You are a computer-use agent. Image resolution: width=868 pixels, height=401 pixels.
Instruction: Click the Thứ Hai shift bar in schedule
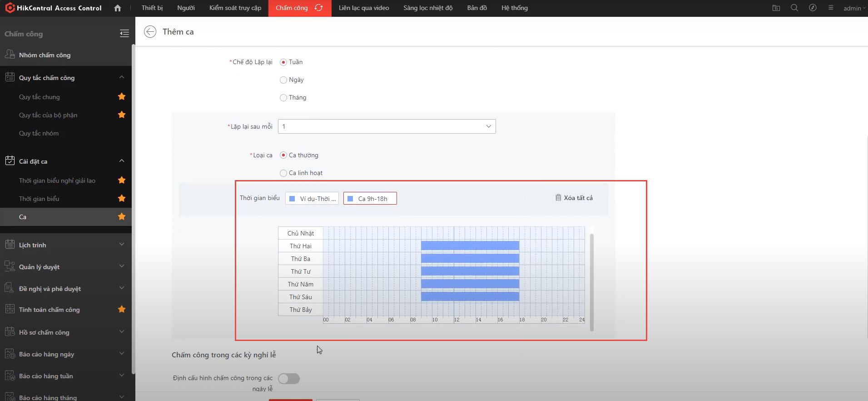(470, 246)
